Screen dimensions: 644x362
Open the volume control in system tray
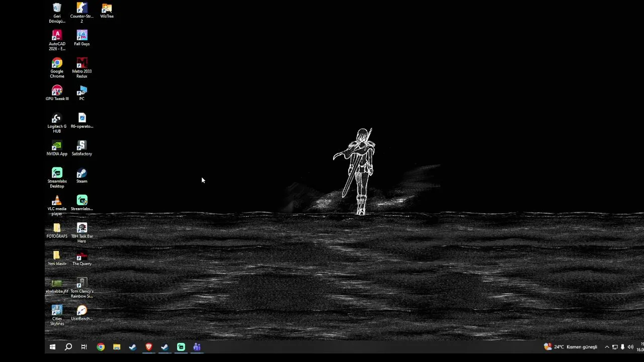point(630,347)
